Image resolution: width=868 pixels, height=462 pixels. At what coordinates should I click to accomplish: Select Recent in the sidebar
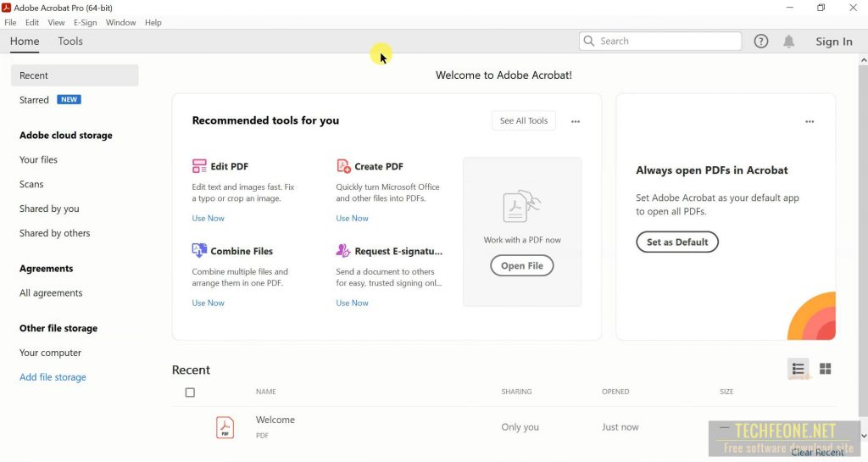(75, 75)
